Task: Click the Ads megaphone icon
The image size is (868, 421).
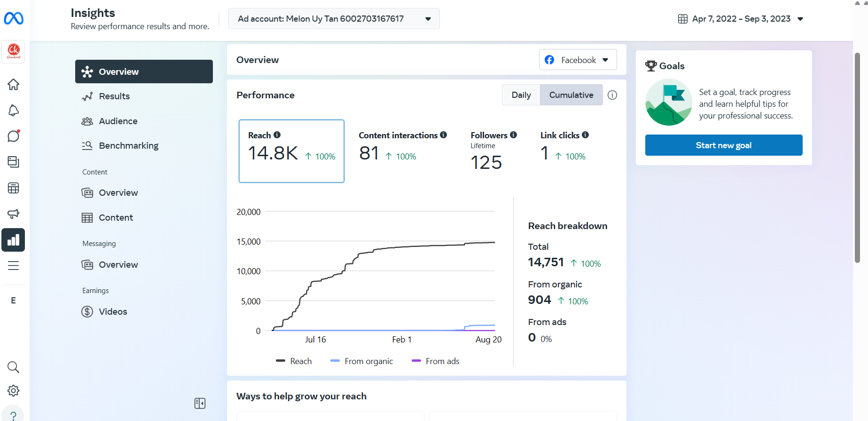Action: [x=13, y=214]
